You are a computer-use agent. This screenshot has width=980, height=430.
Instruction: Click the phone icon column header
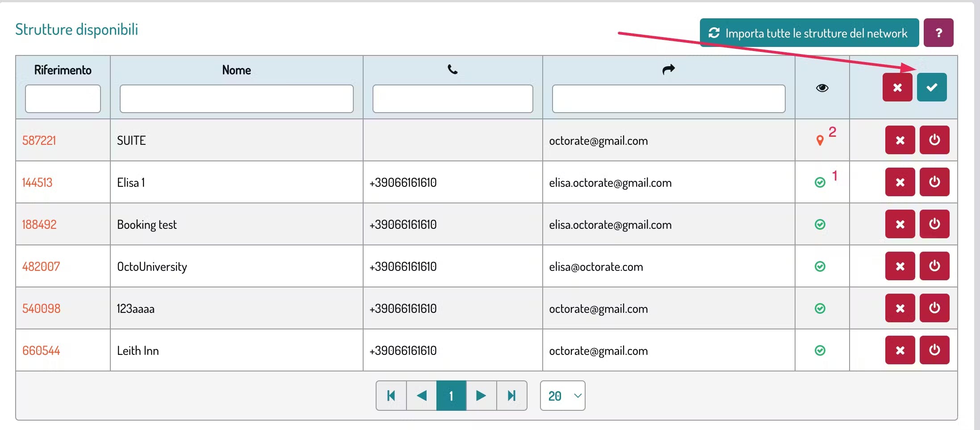tap(452, 69)
